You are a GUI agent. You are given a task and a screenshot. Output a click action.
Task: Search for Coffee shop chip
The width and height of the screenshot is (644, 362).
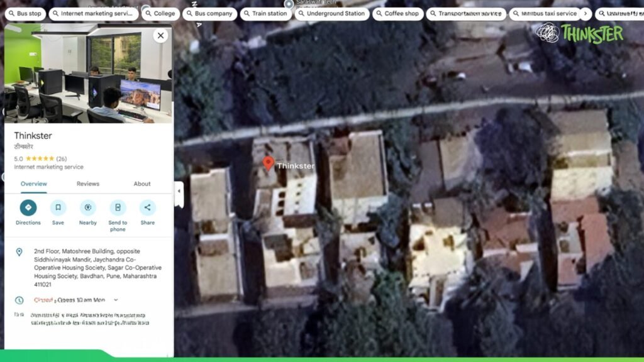point(397,13)
